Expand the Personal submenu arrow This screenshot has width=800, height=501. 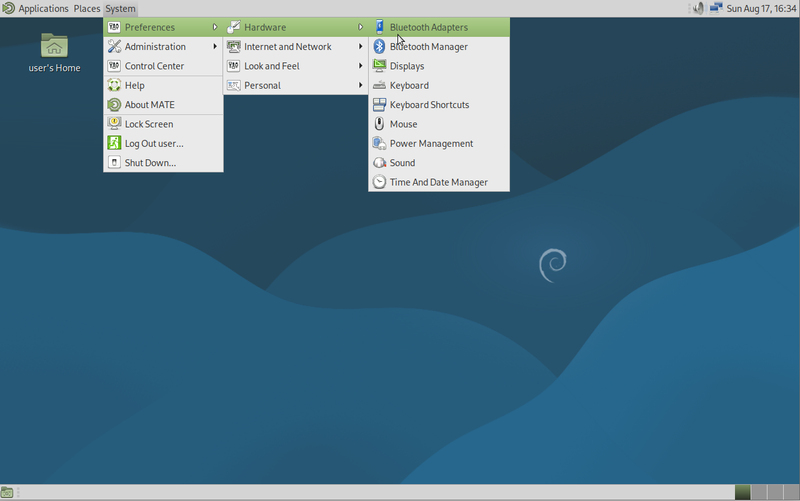tap(360, 85)
